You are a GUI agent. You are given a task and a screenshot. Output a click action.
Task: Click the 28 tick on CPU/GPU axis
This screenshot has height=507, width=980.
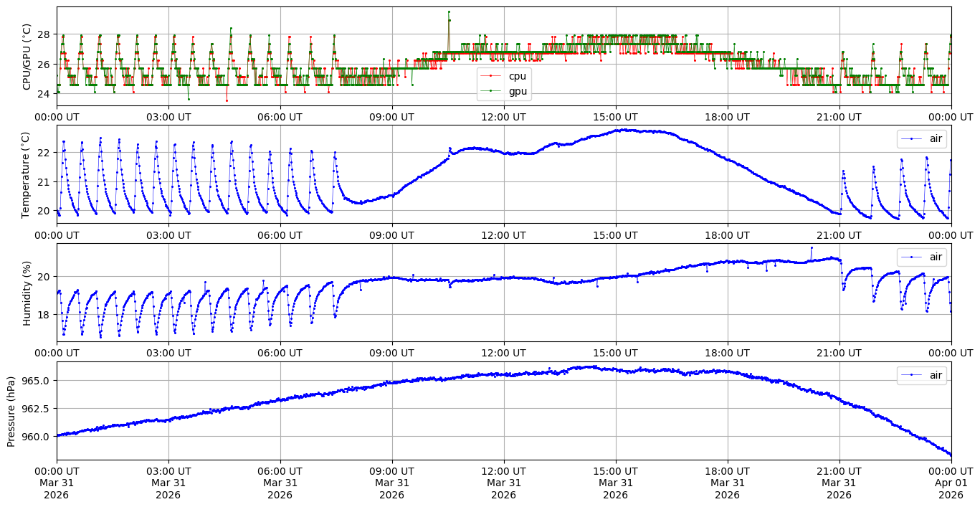tap(44, 34)
